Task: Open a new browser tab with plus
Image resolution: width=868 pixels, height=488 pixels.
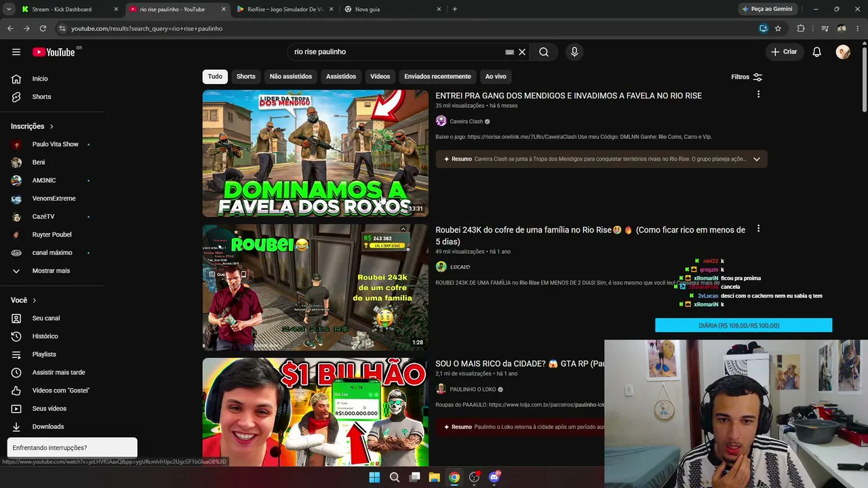Action: pyautogui.click(x=454, y=9)
